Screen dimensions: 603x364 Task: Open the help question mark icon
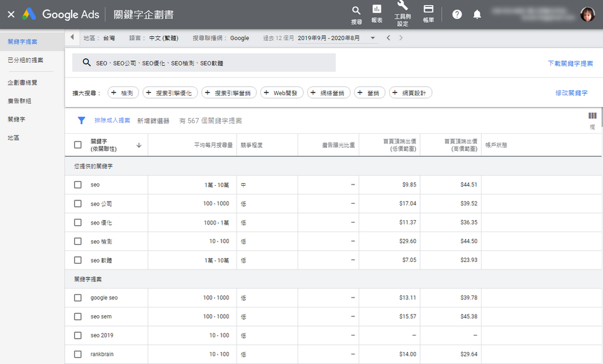(x=457, y=15)
